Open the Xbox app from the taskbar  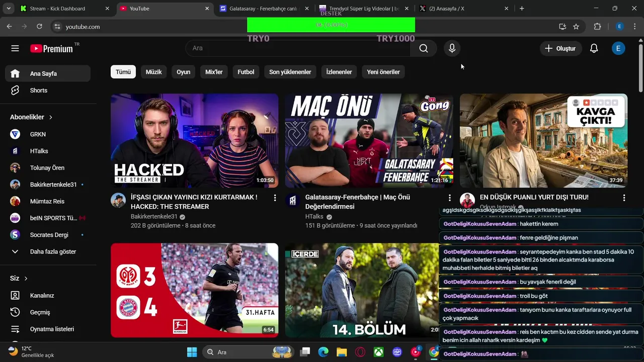[379, 352]
